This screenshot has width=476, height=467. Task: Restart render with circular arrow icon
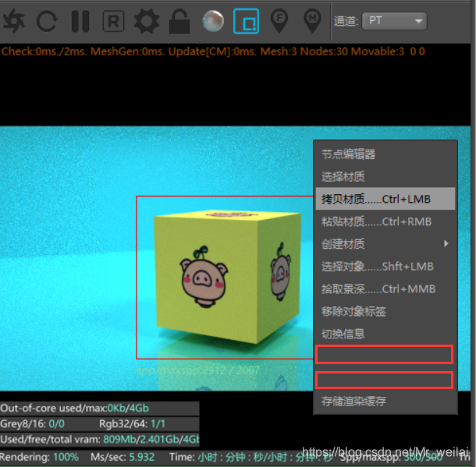point(47,21)
